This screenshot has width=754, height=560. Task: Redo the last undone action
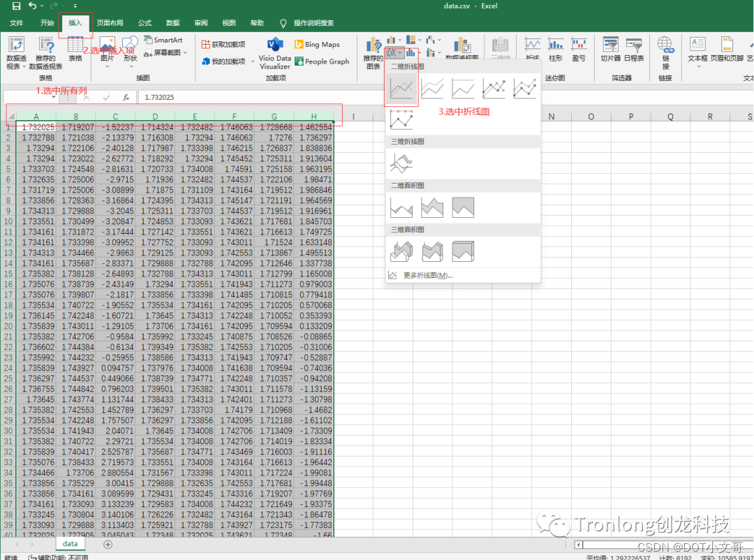pyautogui.click(x=53, y=6)
